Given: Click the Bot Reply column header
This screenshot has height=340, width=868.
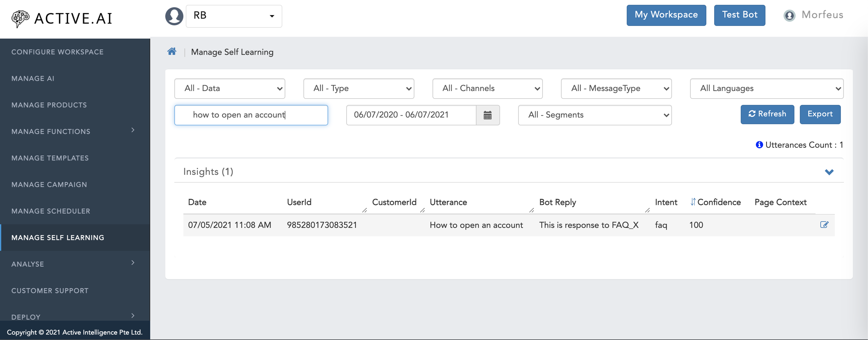Looking at the screenshot, I should (x=558, y=202).
